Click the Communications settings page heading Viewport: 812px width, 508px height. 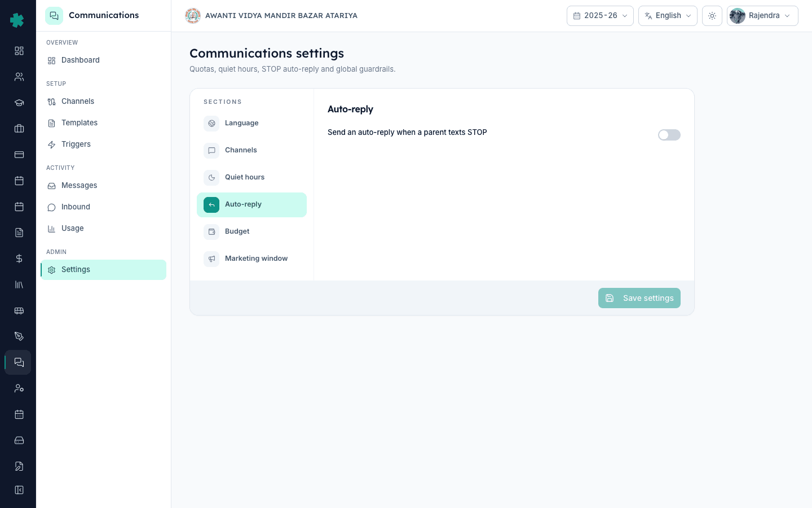(x=267, y=53)
